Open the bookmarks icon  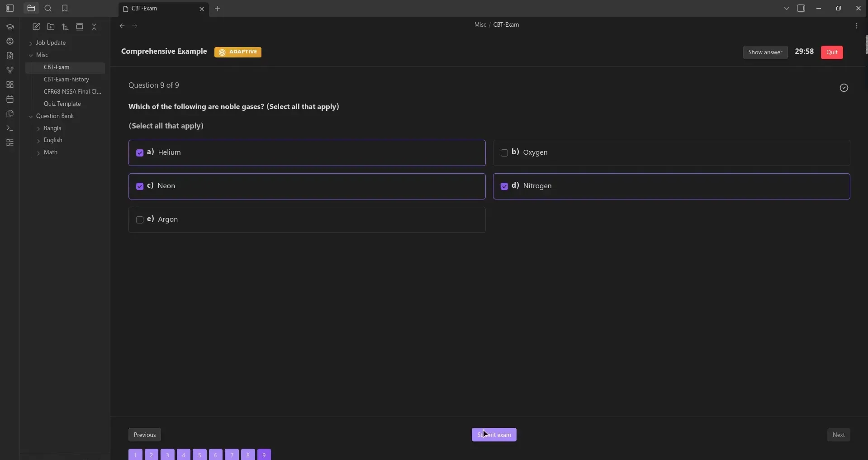coord(65,8)
